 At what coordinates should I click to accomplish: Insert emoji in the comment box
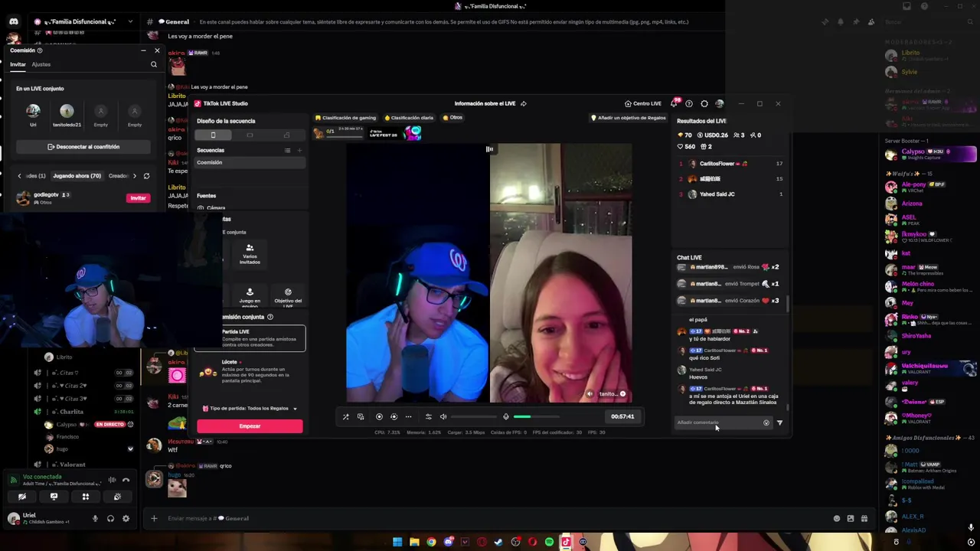tap(766, 422)
